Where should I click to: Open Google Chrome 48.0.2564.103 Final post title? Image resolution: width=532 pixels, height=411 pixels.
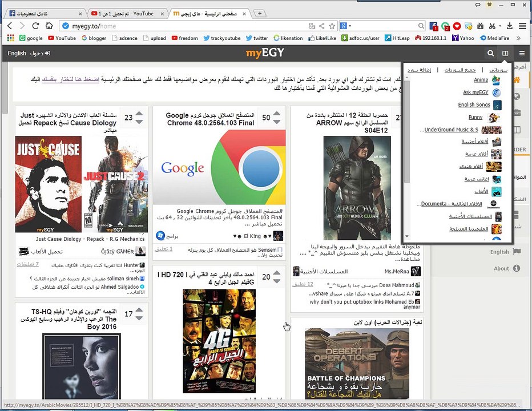[210, 119]
